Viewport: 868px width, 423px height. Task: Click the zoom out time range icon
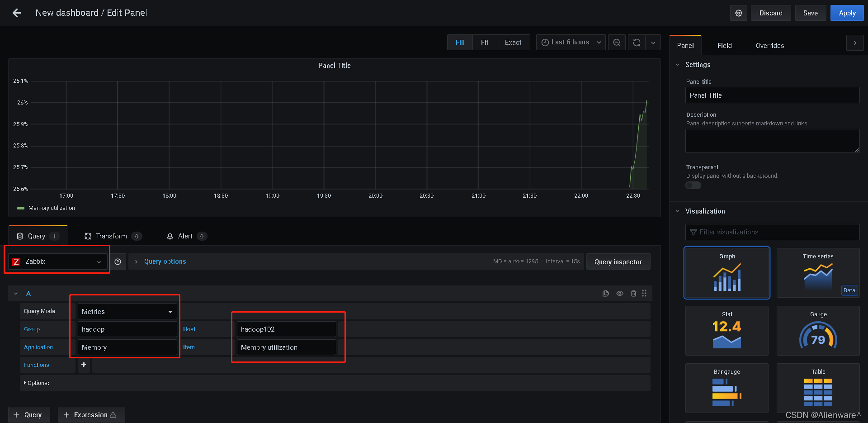(617, 43)
